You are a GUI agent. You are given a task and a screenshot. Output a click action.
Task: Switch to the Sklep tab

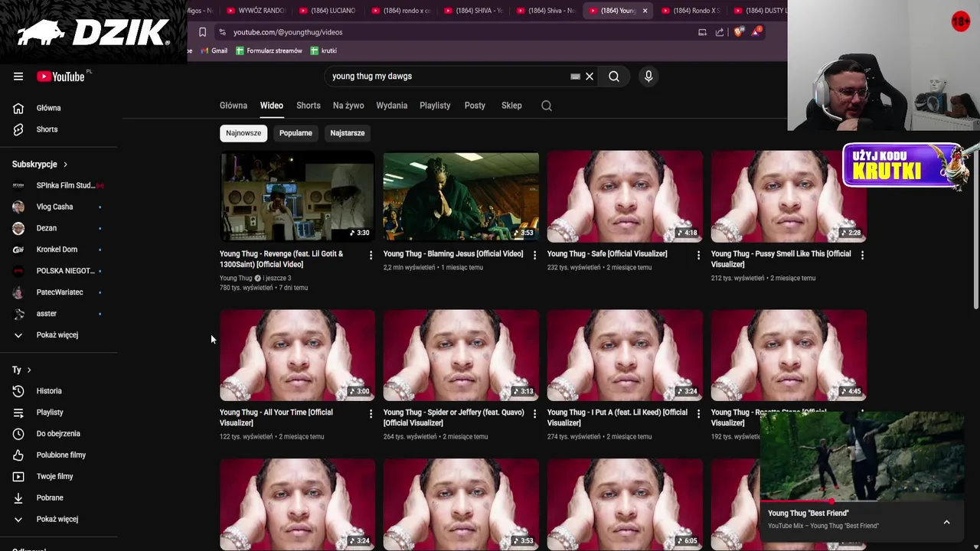tap(511, 106)
